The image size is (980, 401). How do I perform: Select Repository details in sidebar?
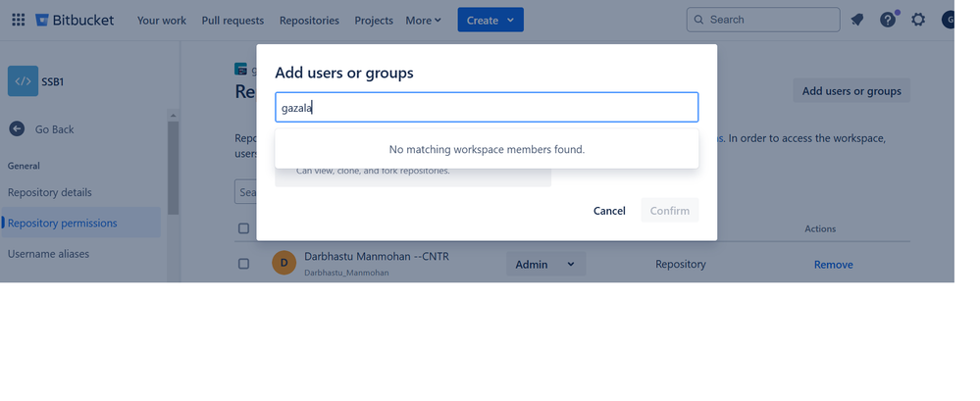point(80,192)
